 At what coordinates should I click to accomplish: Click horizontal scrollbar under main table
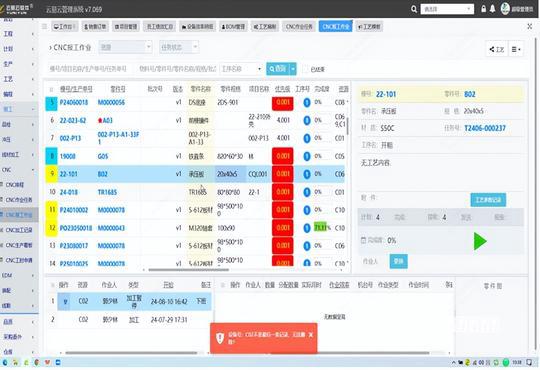[188, 270]
